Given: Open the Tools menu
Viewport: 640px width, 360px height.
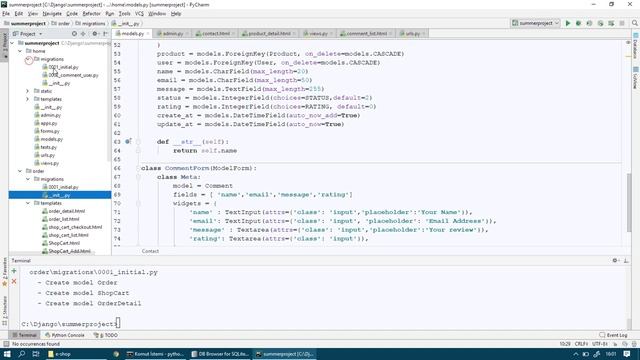Looking at the screenshot, I should point(124,13).
